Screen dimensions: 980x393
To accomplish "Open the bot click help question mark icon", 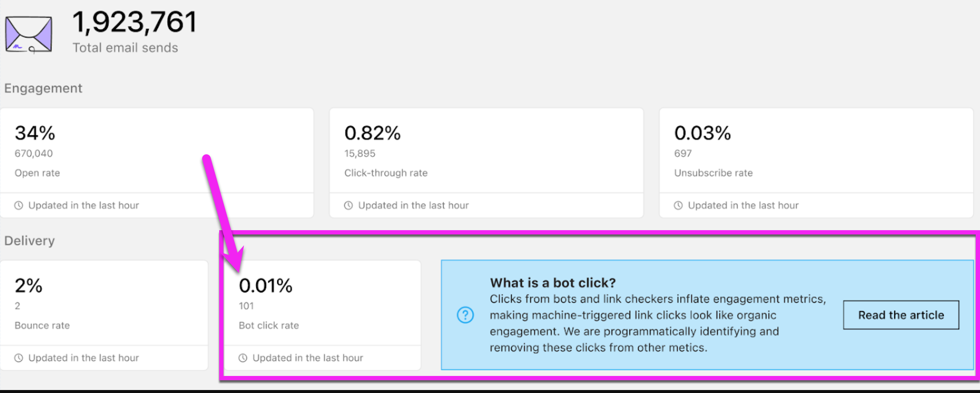I will 465,315.
